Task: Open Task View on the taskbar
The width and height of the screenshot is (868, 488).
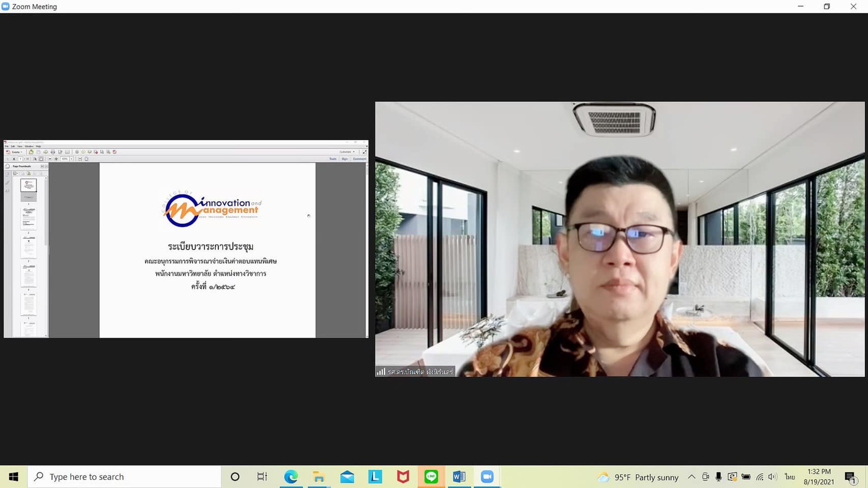Action: 262,477
